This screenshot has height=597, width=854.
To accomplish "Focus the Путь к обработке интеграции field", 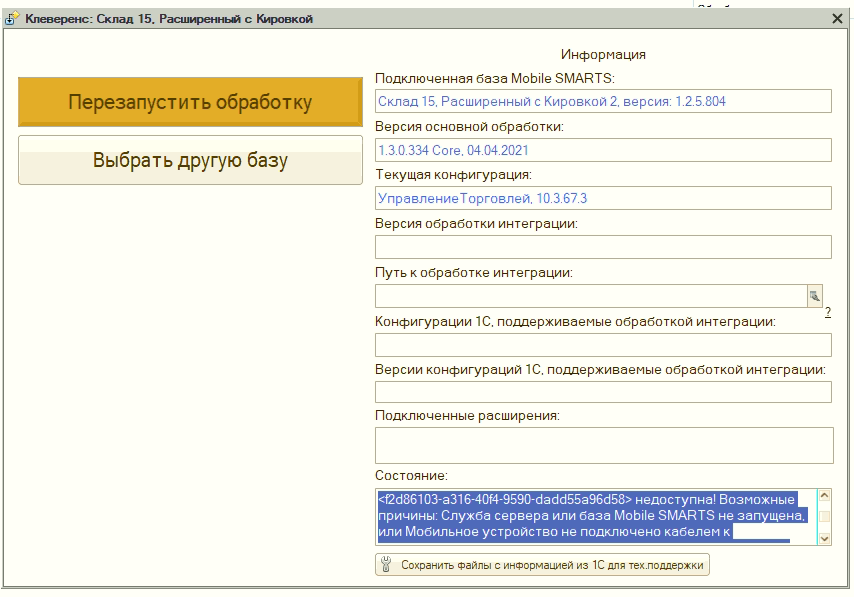I will point(591,296).
